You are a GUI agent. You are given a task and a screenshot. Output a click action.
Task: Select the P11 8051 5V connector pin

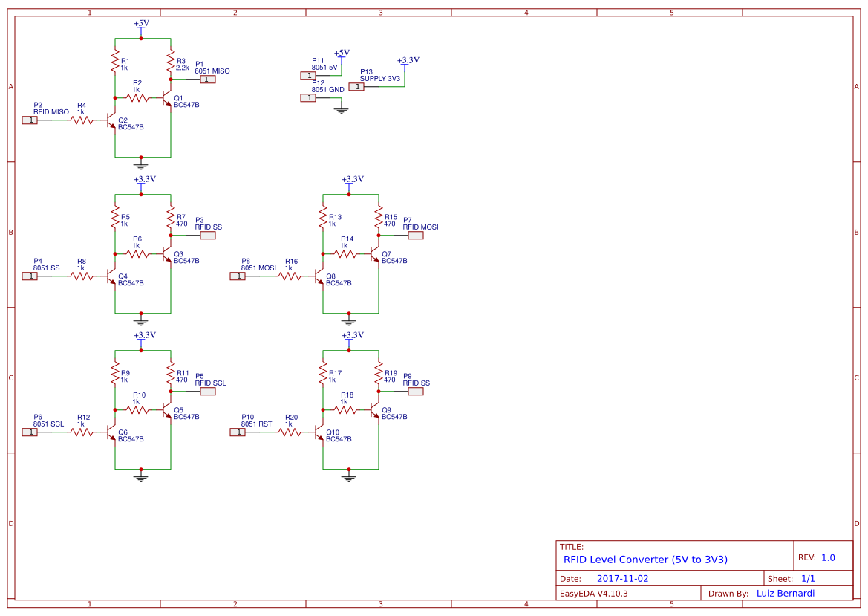(x=308, y=75)
